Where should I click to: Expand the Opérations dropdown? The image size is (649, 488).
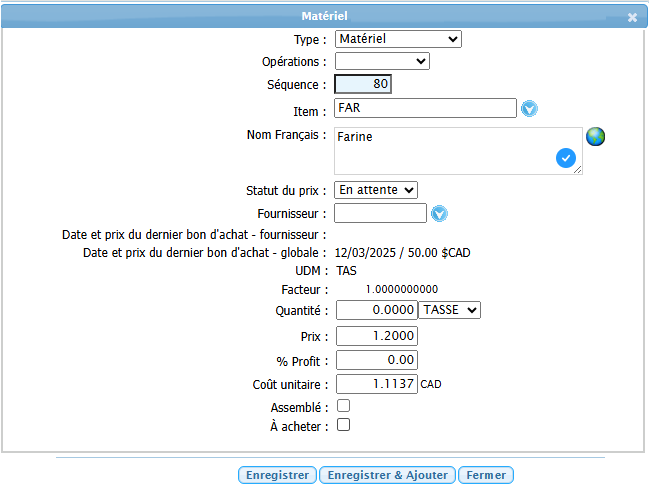coord(381,61)
